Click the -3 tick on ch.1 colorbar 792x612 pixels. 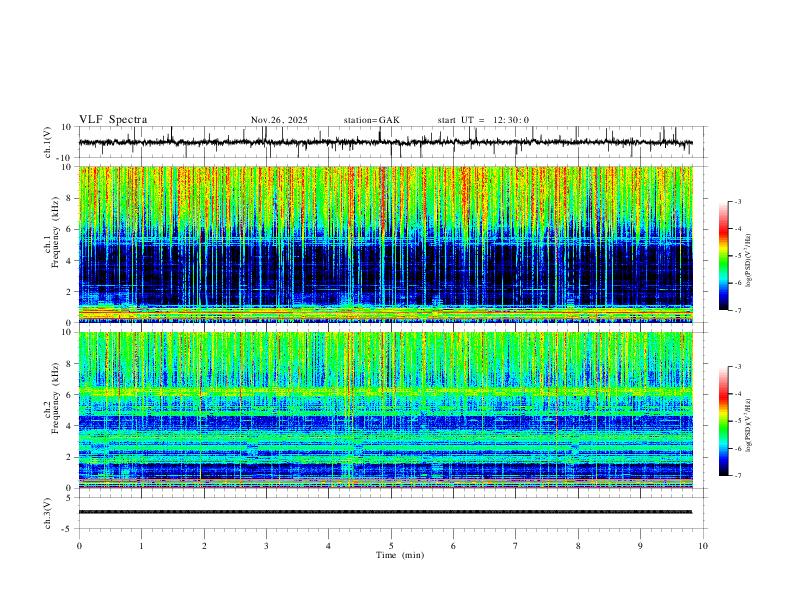737,201
